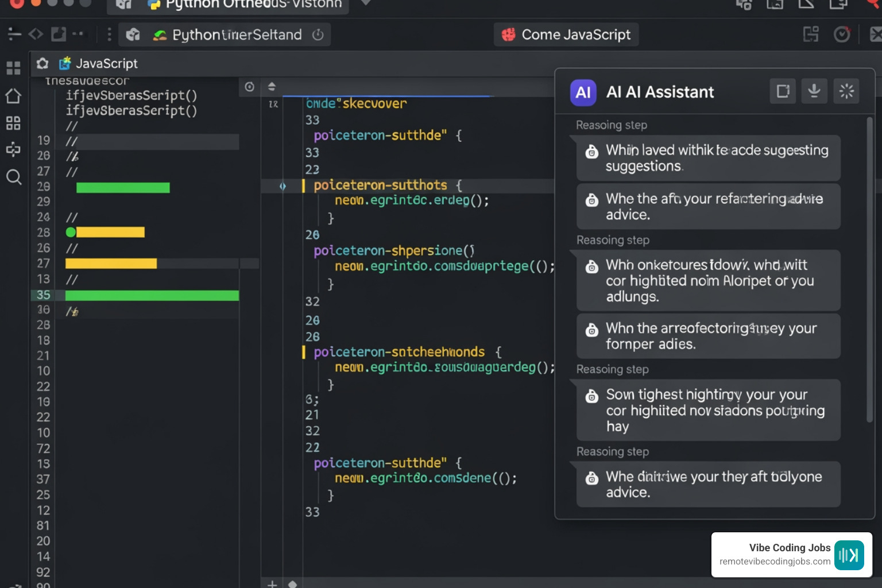Click the square open-external icon in the toolbar

[59, 34]
